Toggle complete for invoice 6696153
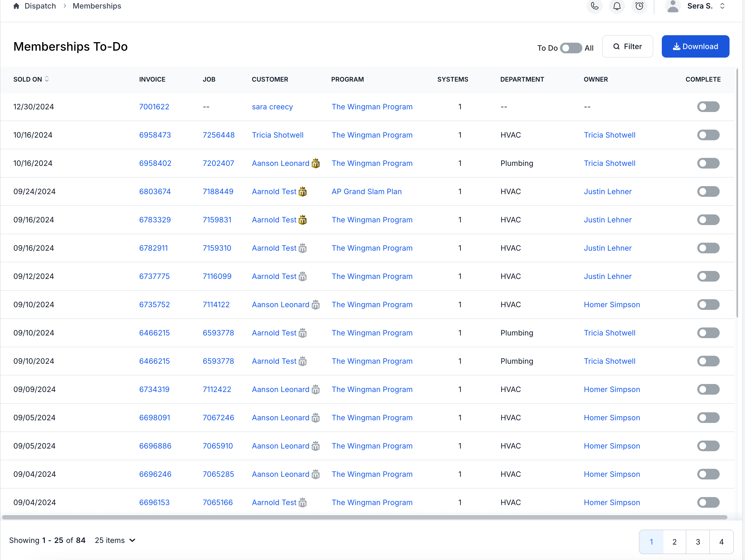 pos(708,503)
